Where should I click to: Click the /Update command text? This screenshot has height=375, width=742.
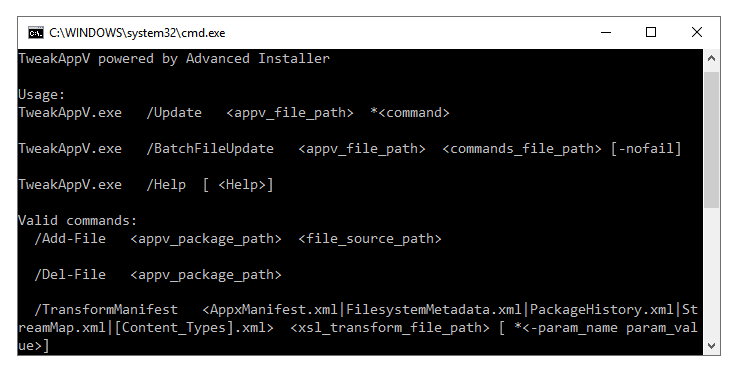174,113
